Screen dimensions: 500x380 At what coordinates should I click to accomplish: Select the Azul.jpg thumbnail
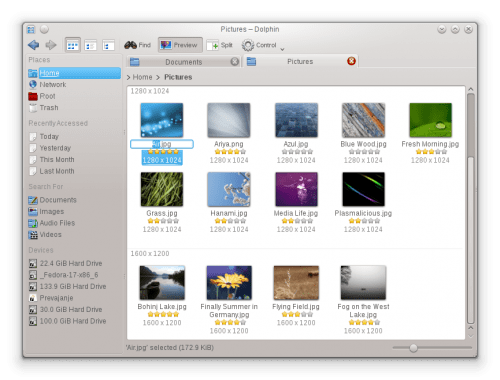[296, 120]
